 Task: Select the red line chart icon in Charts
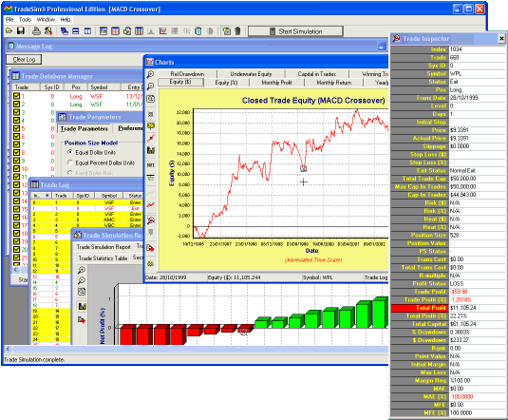coord(151,205)
